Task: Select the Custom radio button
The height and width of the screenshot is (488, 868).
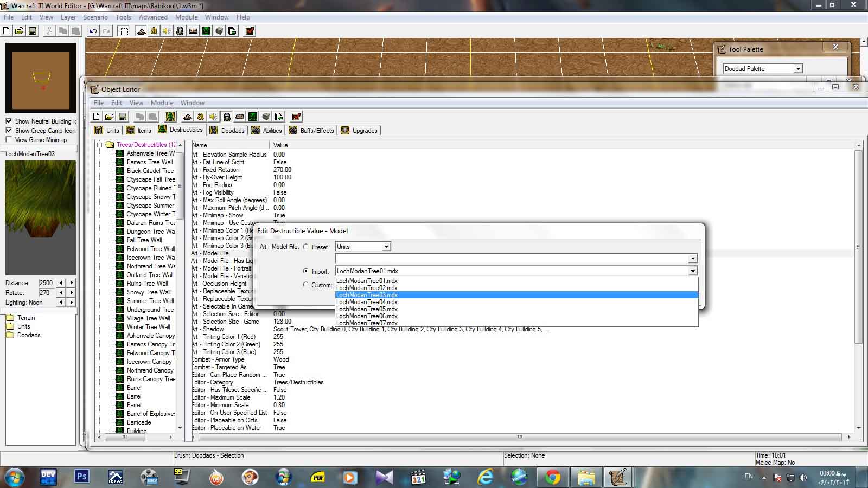Action: (306, 285)
